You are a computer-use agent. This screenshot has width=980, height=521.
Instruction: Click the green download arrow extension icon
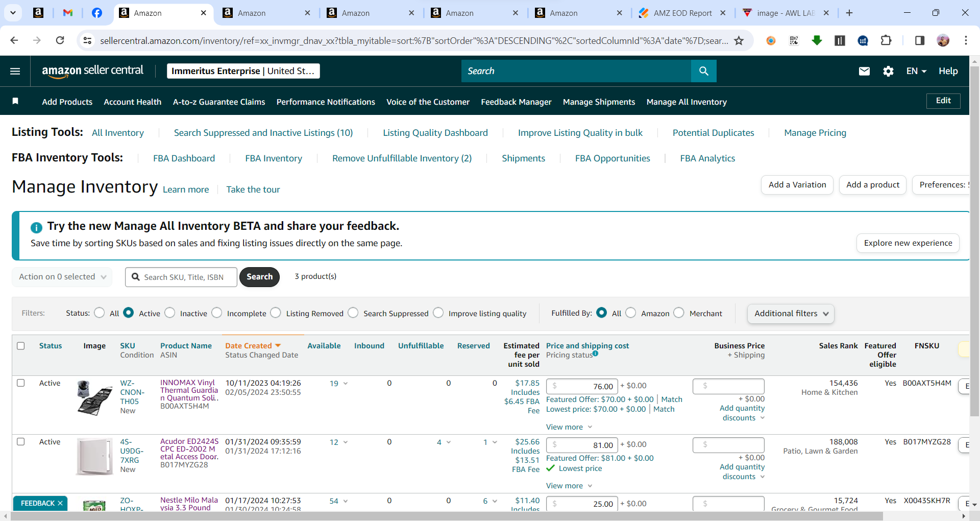coord(817,40)
